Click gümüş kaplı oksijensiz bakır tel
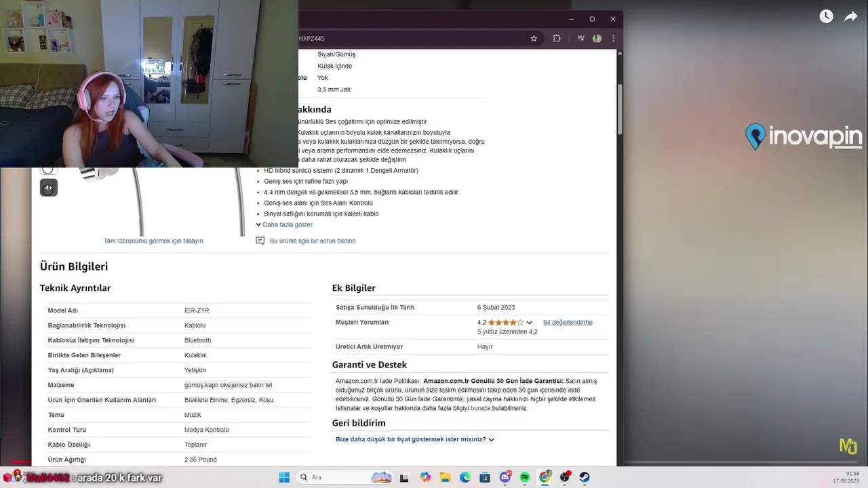Image resolution: width=868 pixels, height=488 pixels. [228, 385]
